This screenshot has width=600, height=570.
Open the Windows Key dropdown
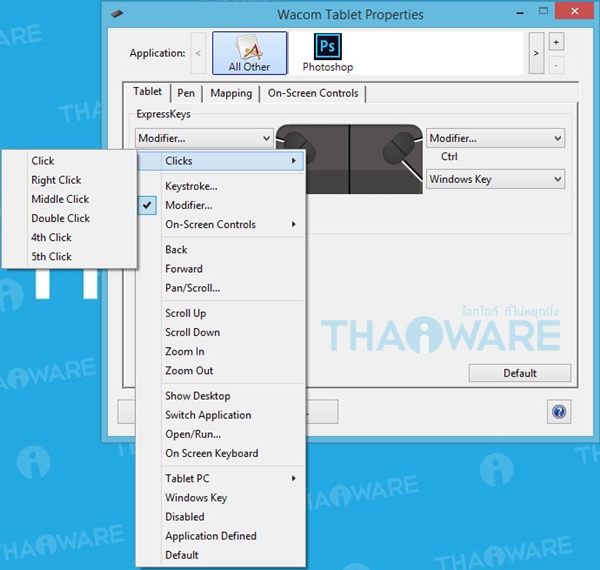tap(496, 179)
